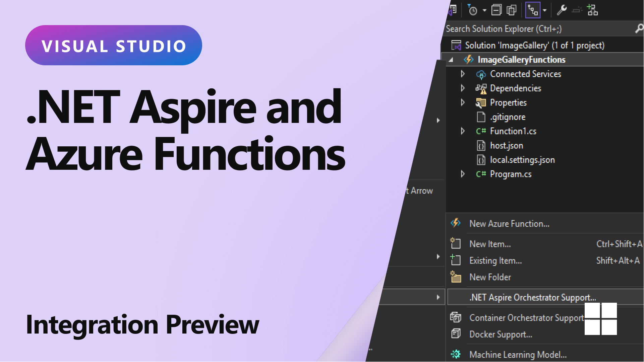Click the Search Solution Explorer field
This screenshot has width=644, height=362.
point(536,29)
